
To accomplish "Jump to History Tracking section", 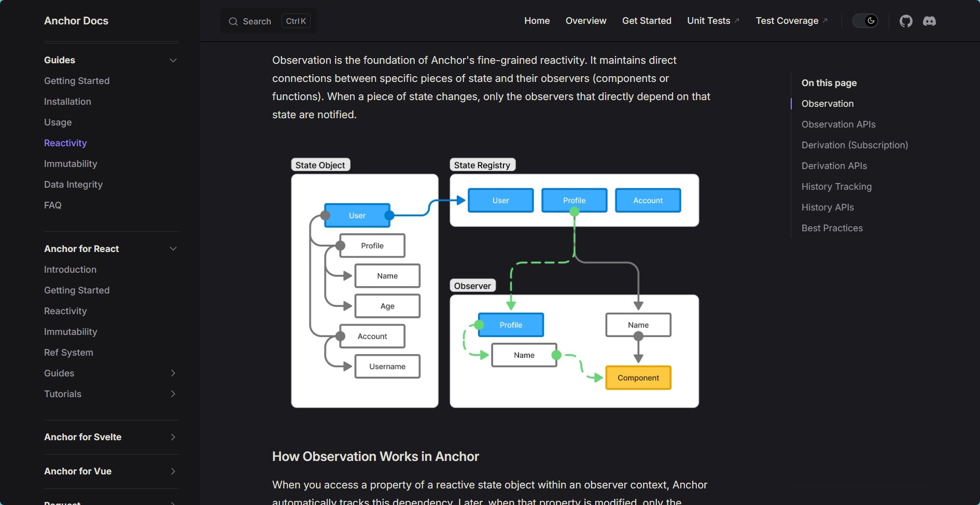I will (836, 187).
